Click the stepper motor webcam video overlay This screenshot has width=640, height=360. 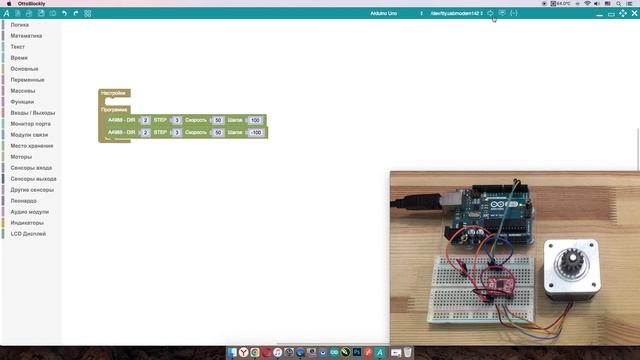coord(515,258)
